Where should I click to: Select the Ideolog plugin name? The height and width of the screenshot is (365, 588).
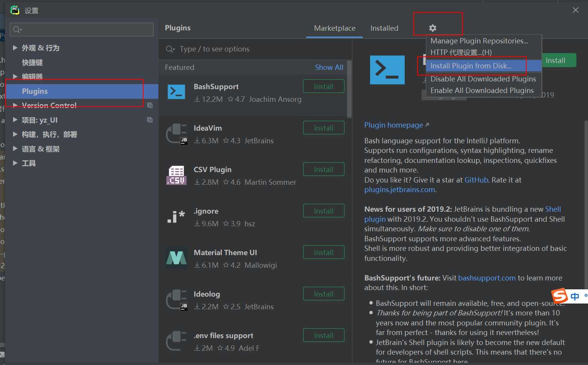point(207,294)
